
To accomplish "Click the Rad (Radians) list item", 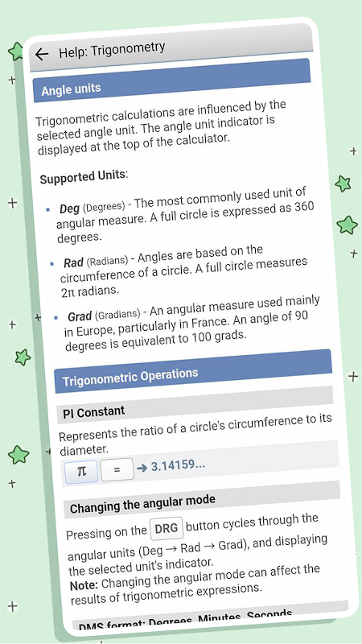I will 184,273.
